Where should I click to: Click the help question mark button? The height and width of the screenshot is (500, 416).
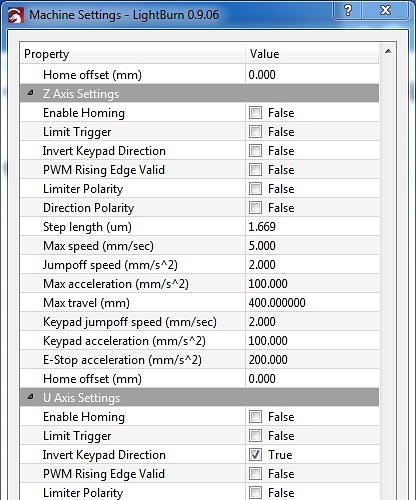(348, 10)
